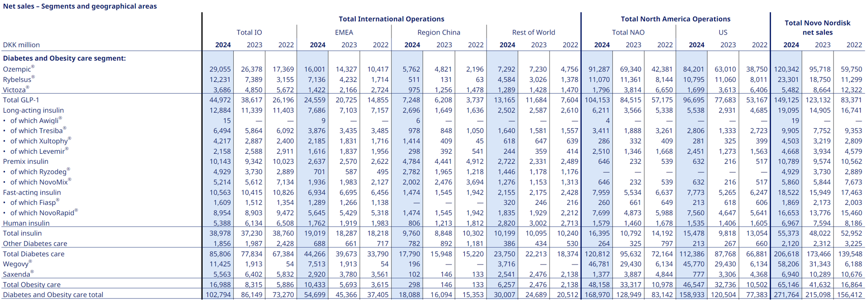Click EMEA segment total value 54,699
The width and height of the screenshot is (868, 300).
point(315,295)
